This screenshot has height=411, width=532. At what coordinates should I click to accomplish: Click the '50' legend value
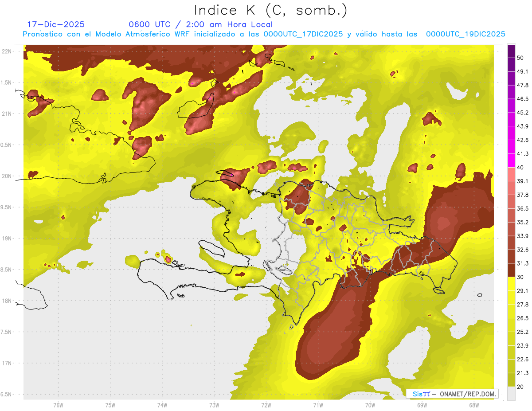(x=521, y=58)
